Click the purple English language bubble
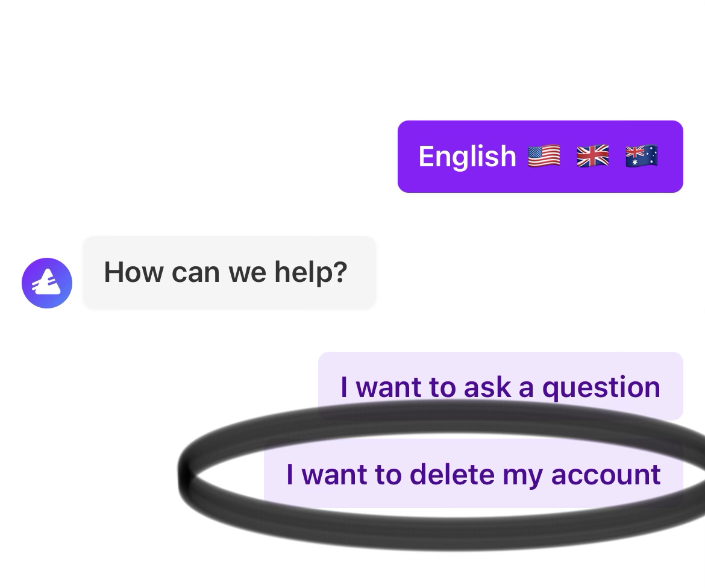Viewport: 705px width, 588px height. pyautogui.click(x=540, y=157)
